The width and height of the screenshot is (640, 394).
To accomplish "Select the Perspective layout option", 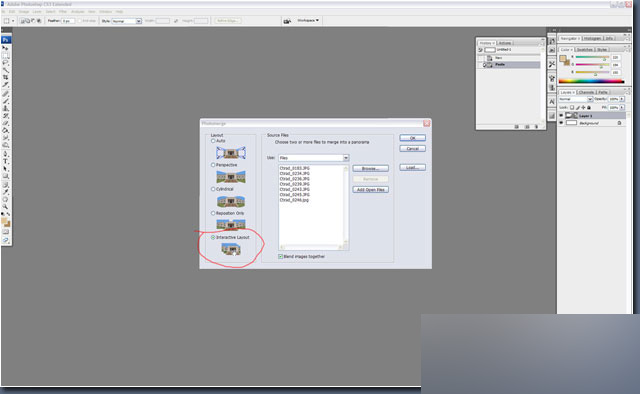I will coord(213,165).
